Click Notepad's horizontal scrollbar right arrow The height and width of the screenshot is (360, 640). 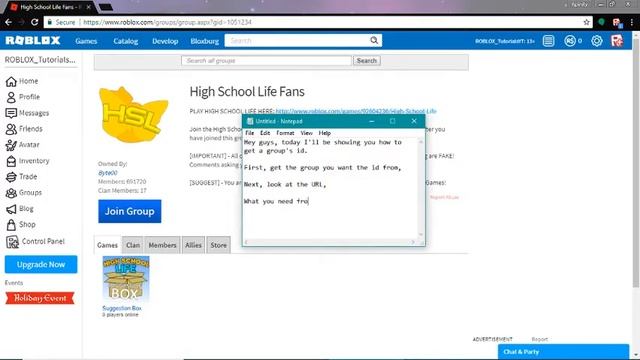pyautogui.click(x=413, y=242)
